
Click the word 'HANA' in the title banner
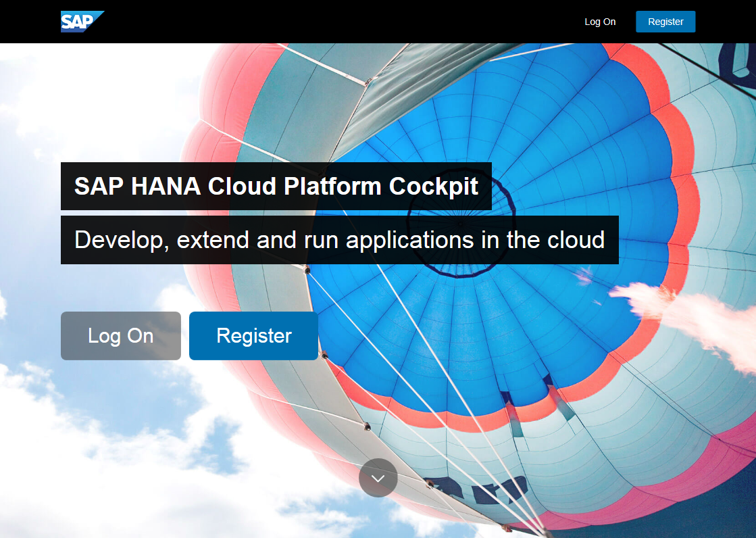[166, 186]
